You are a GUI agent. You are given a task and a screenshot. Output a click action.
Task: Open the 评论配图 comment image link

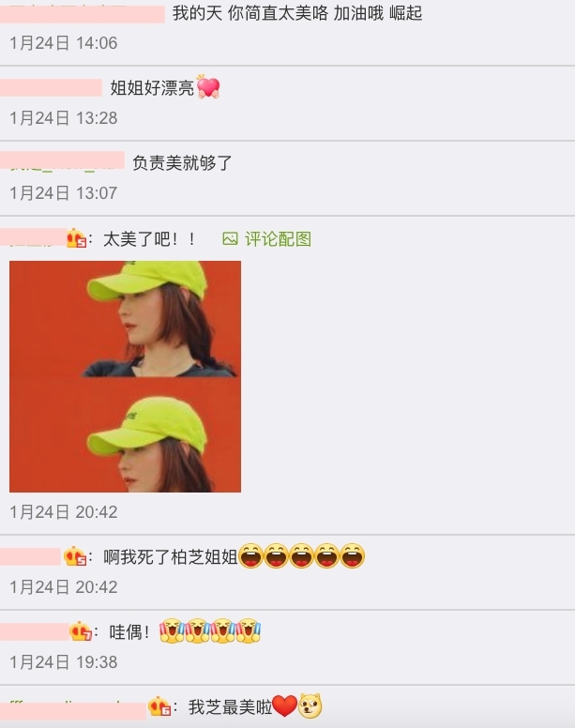pos(266,239)
